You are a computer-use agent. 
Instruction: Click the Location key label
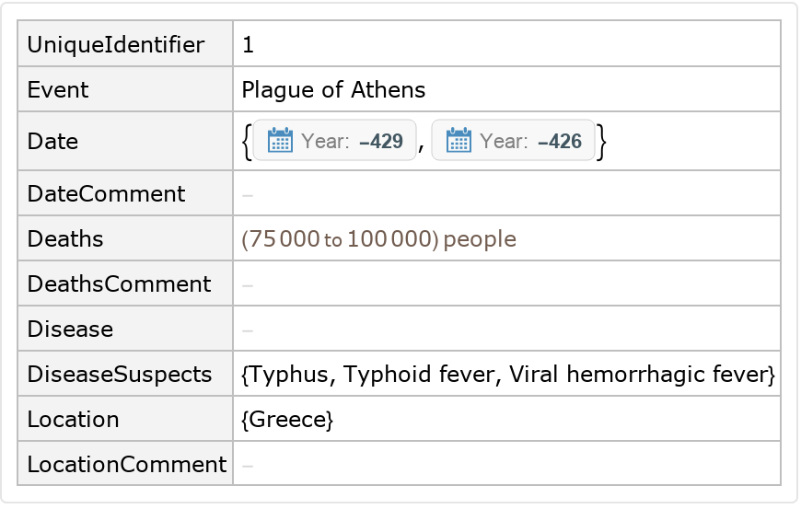pyautogui.click(x=73, y=420)
